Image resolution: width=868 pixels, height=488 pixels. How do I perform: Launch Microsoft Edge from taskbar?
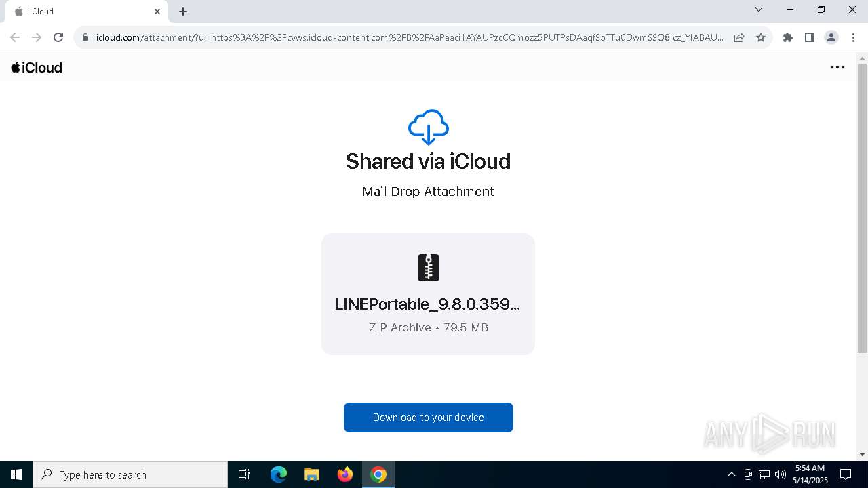point(279,474)
